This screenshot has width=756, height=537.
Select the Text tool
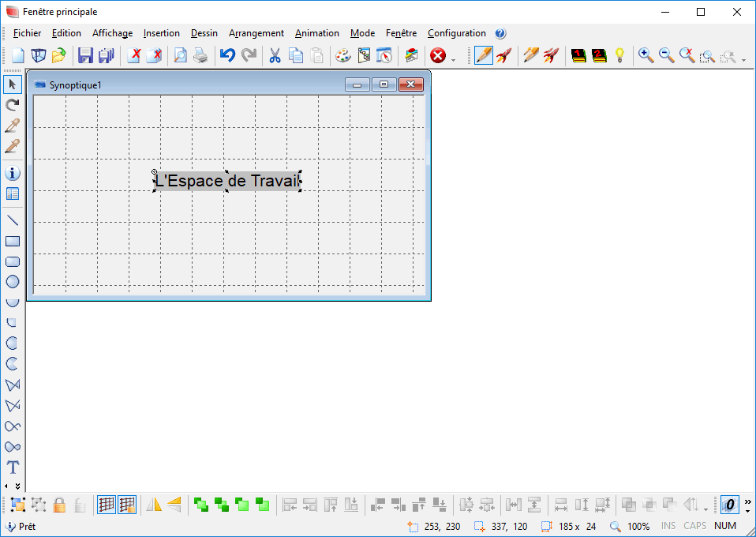(13, 467)
